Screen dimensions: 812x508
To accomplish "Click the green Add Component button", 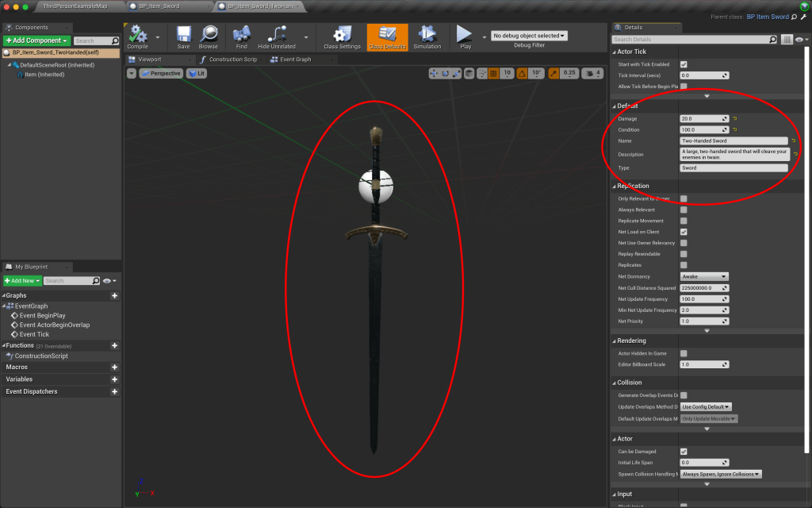I will (x=37, y=40).
